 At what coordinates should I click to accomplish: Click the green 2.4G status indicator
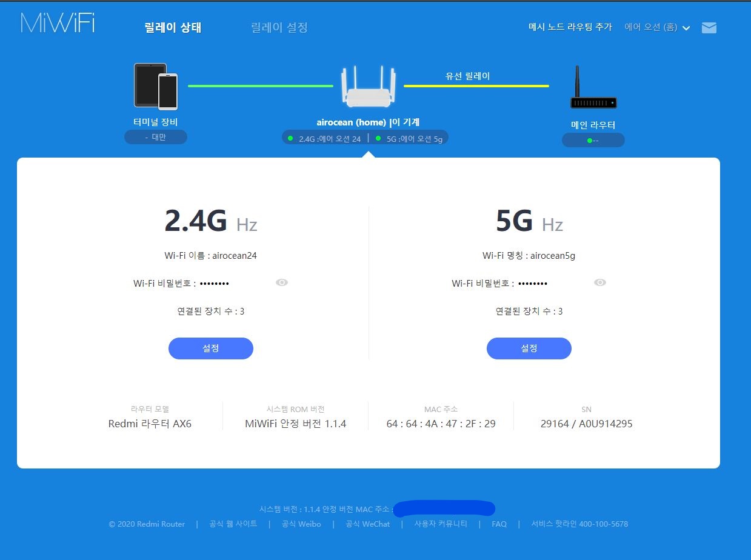point(290,138)
